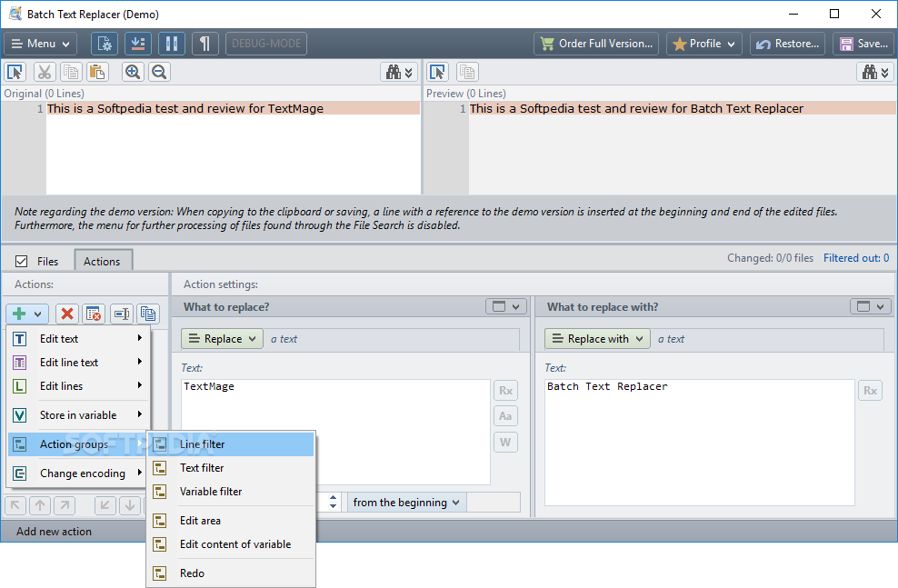Click the replacement text field with Batch Text Replacer

click(699, 443)
